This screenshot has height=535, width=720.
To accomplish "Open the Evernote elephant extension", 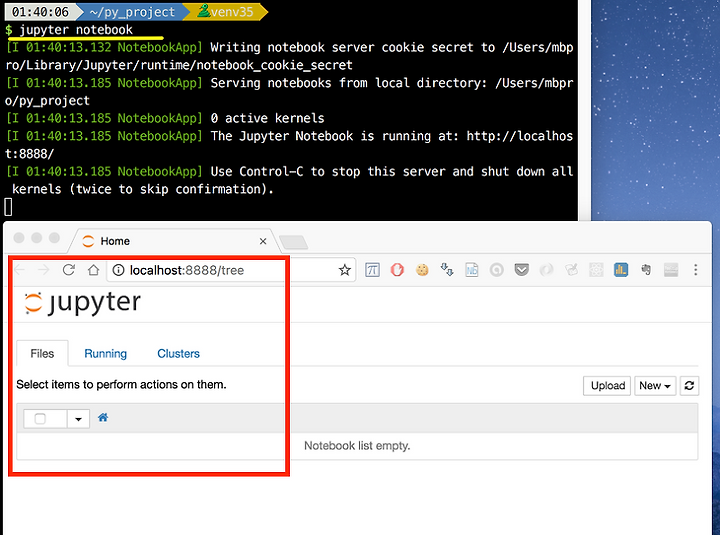I will click(646, 270).
